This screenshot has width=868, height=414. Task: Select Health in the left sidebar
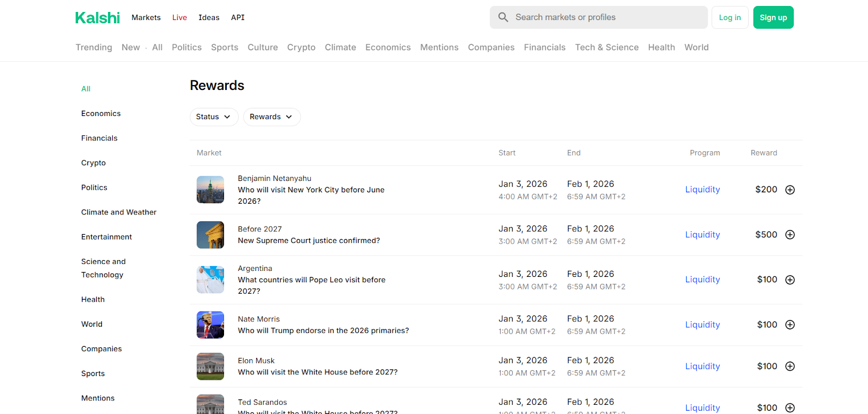93,300
